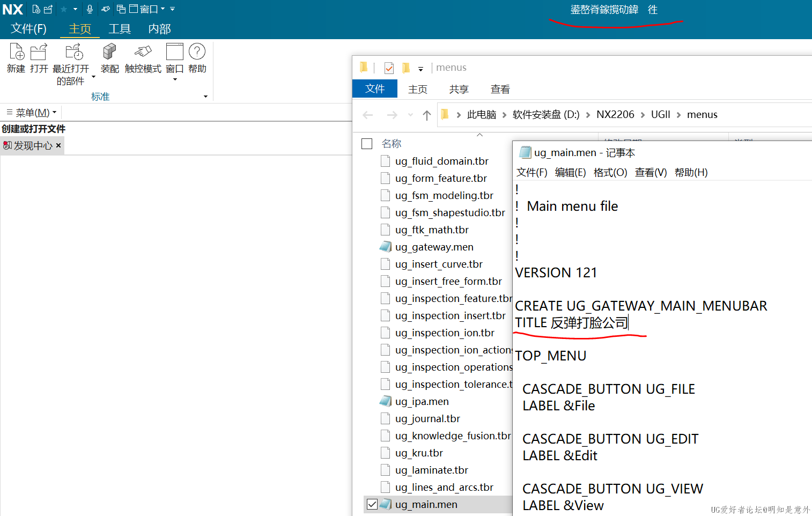812x516 pixels.
Task: Open Notepad 查看(V) menu
Action: click(x=651, y=172)
